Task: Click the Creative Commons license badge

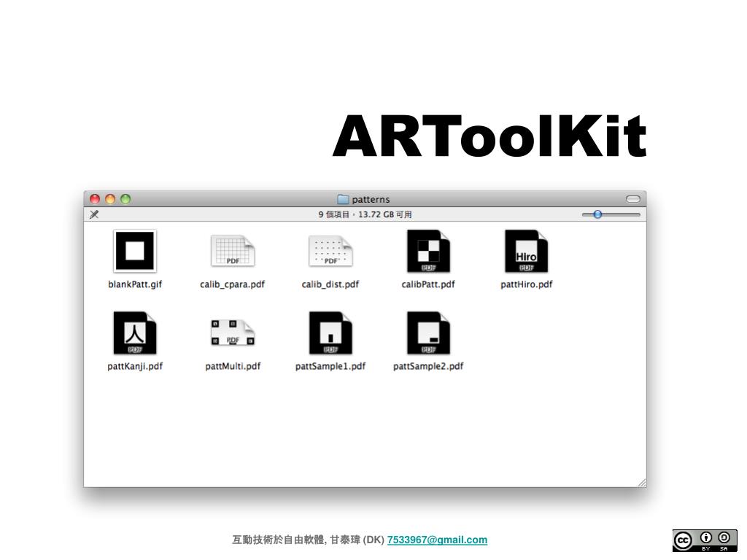Action: [x=705, y=540]
